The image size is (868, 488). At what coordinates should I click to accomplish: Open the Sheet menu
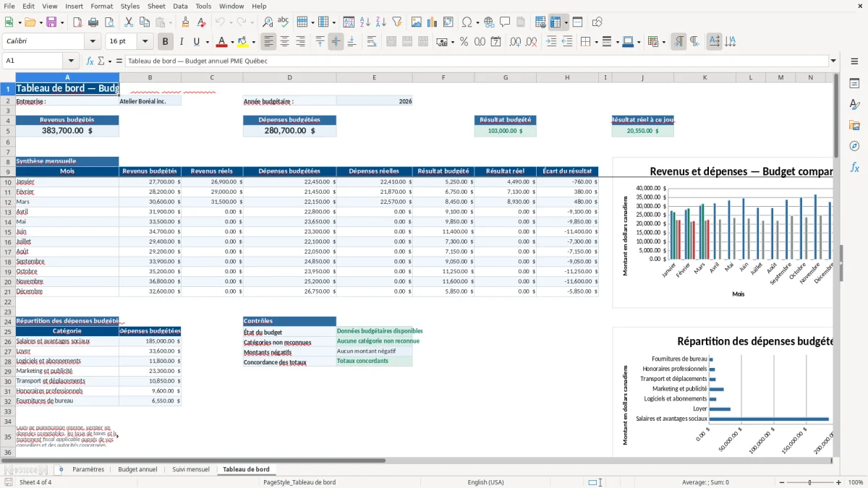click(x=156, y=6)
